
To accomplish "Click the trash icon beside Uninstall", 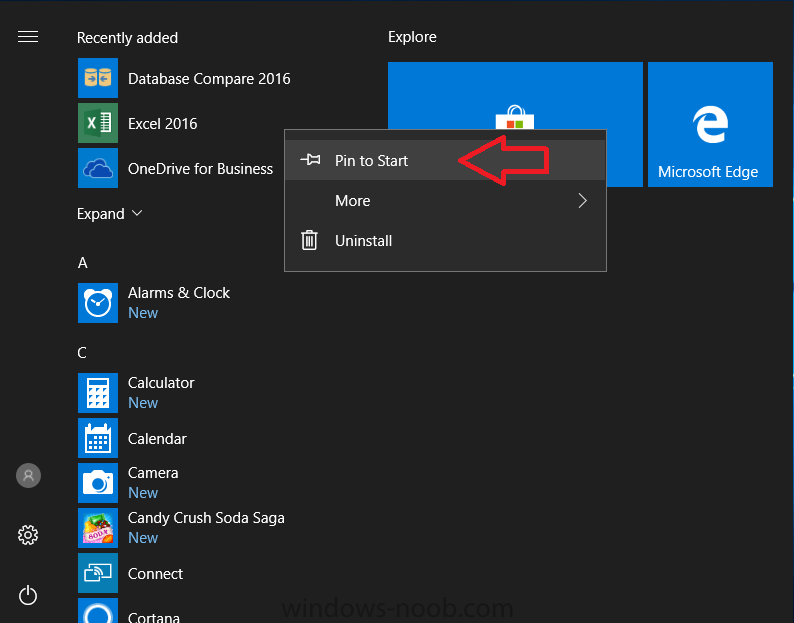I will pos(309,240).
